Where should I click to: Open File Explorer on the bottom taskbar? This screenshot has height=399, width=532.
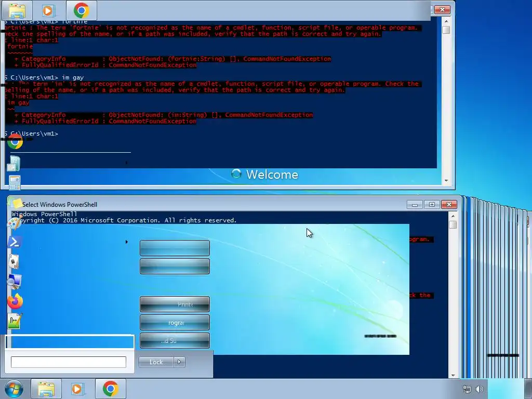[46, 389]
